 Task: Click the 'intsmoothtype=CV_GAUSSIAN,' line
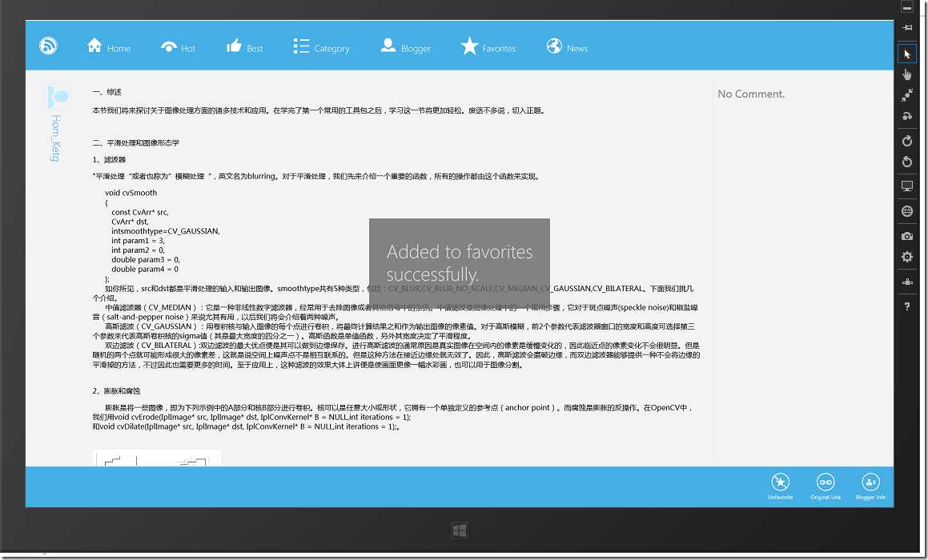[166, 231]
